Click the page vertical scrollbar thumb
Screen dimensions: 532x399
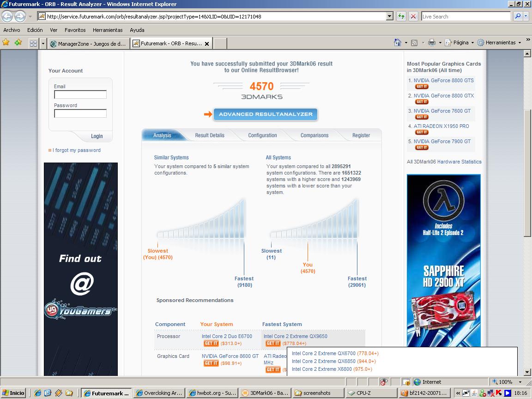[527, 173]
